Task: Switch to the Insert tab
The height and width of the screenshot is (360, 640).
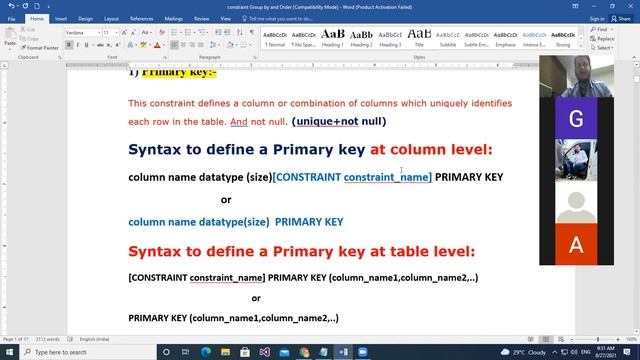Action: click(x=61, y=19)
